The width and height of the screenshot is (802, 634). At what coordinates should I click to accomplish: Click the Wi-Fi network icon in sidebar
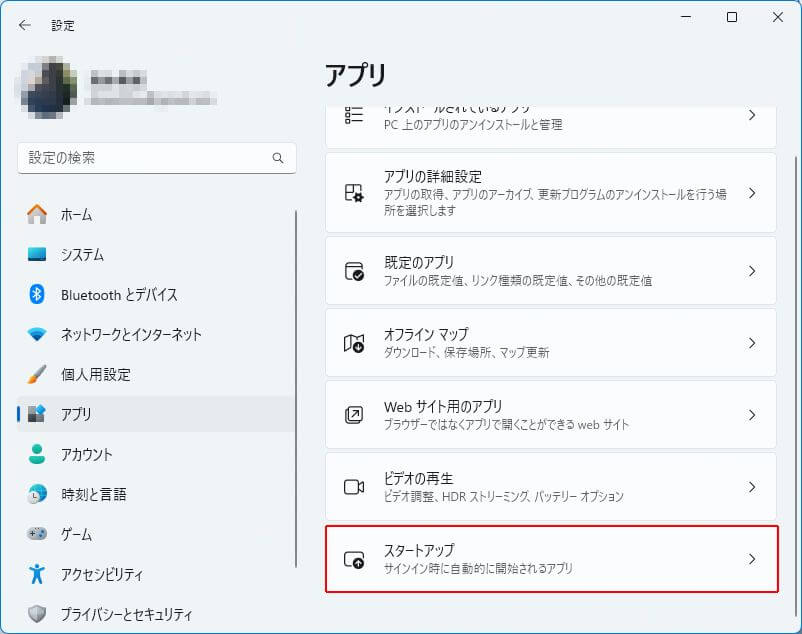click(x=37, y=334)
